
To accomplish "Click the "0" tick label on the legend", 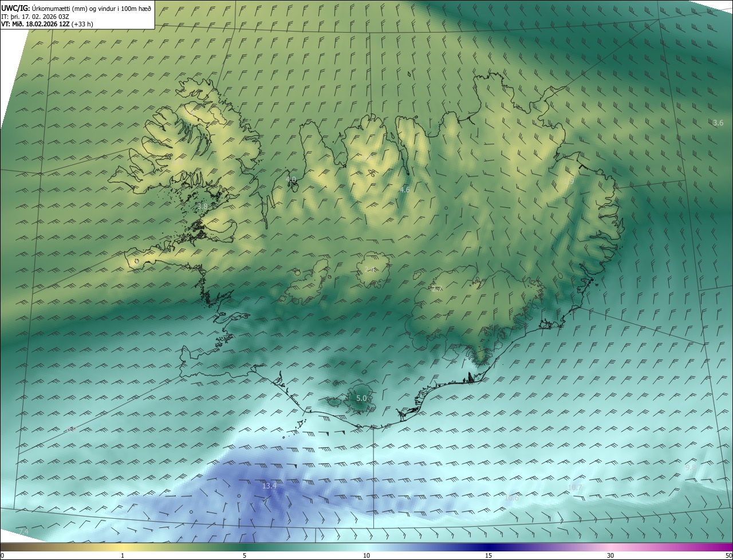I will 2,556.
